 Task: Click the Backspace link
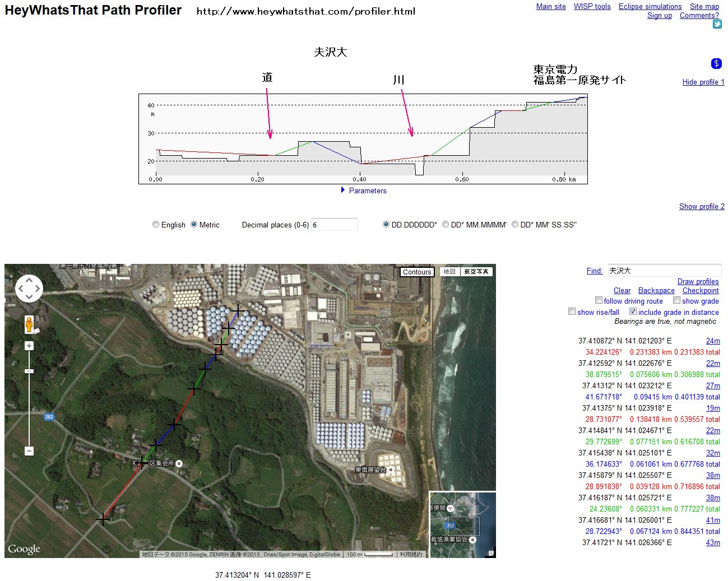(656, 291)
